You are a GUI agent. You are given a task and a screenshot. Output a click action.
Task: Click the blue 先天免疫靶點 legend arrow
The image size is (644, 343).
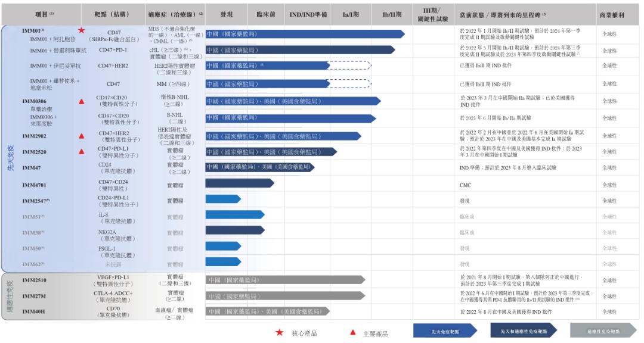point(445,330)
